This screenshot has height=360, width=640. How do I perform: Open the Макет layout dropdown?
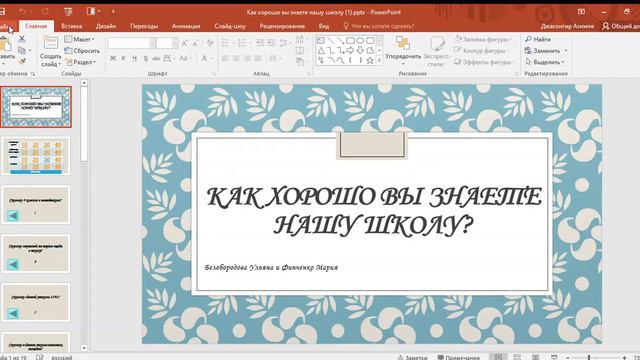click(x=80, y=39)
